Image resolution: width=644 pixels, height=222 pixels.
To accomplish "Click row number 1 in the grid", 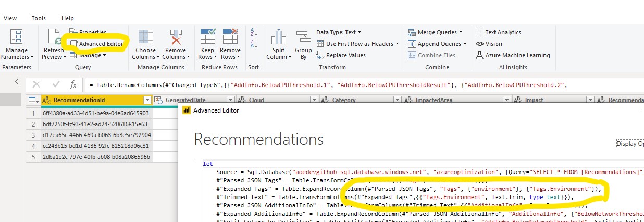I will [x=32, y=113].
